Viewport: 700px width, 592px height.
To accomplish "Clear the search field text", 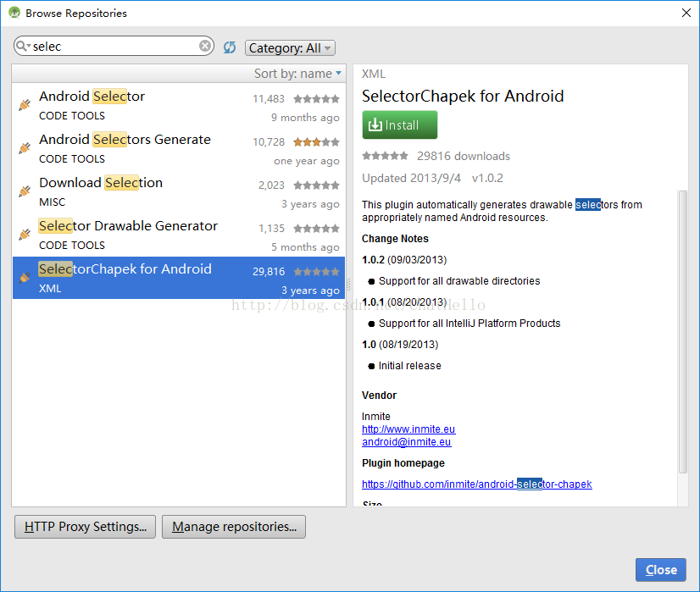I will click(205, 46).
